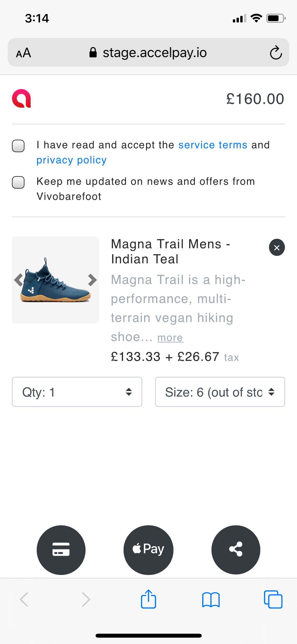Open the AA reader text menu
This screenshot has width=297, height=644.
click(23, 53)
